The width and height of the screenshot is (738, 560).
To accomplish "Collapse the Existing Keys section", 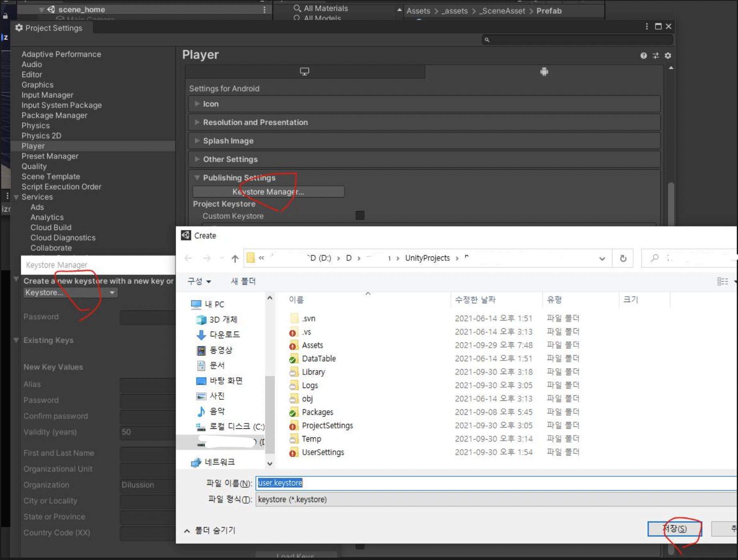I will click(16, 340).
